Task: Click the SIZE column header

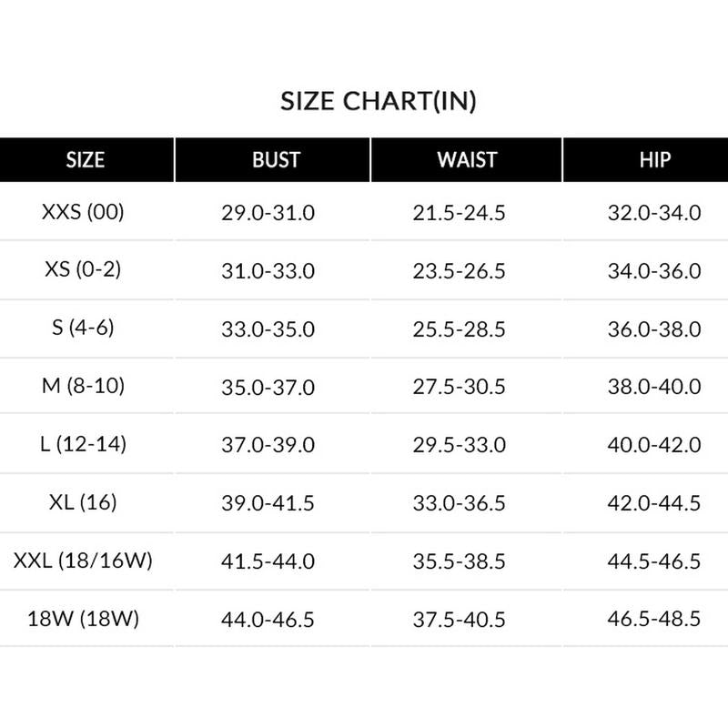Action: (x=86, y=160)
